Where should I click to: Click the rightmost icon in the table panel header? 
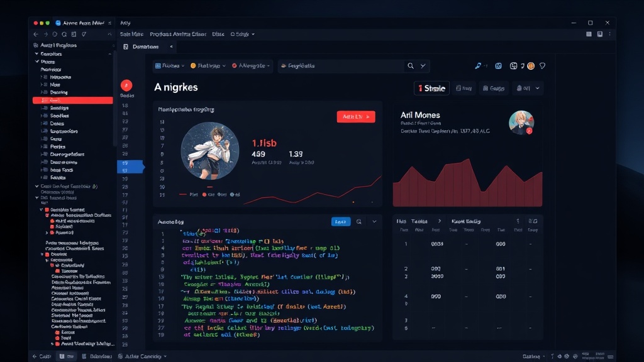(x=533, y=221)
